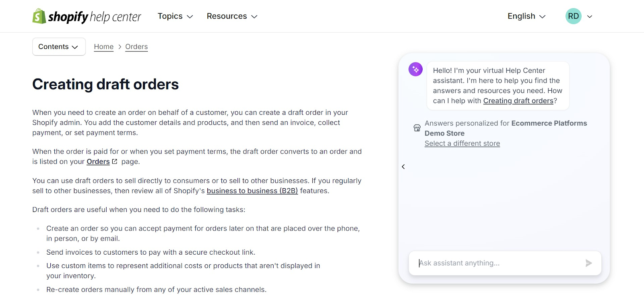Open the English language selector
This screenshot has height=295, width=644.
click(x=526, y=16)
